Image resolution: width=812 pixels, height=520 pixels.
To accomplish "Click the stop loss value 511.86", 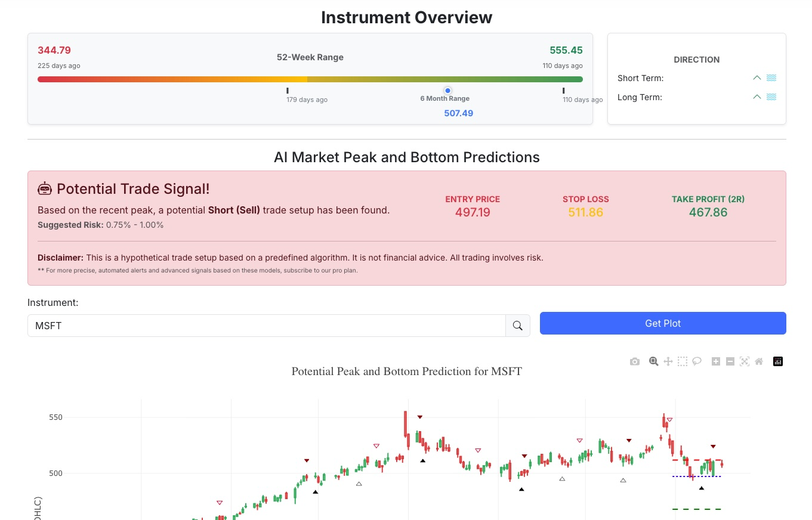I will tap(585, 212).
